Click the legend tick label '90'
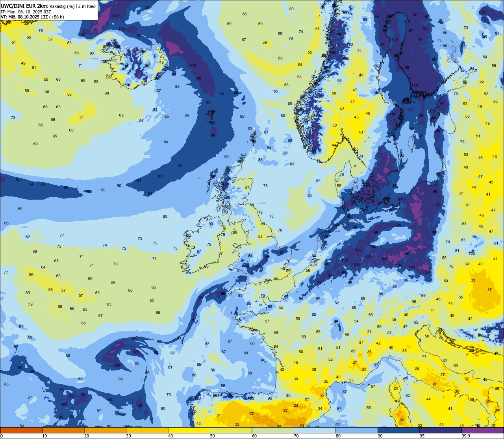 click(380, 436)
